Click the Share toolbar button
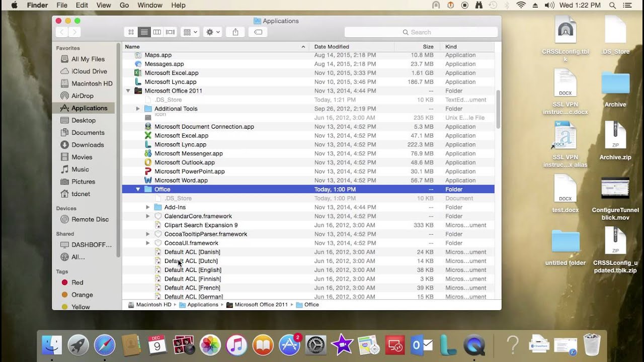 tap(235, 32)
